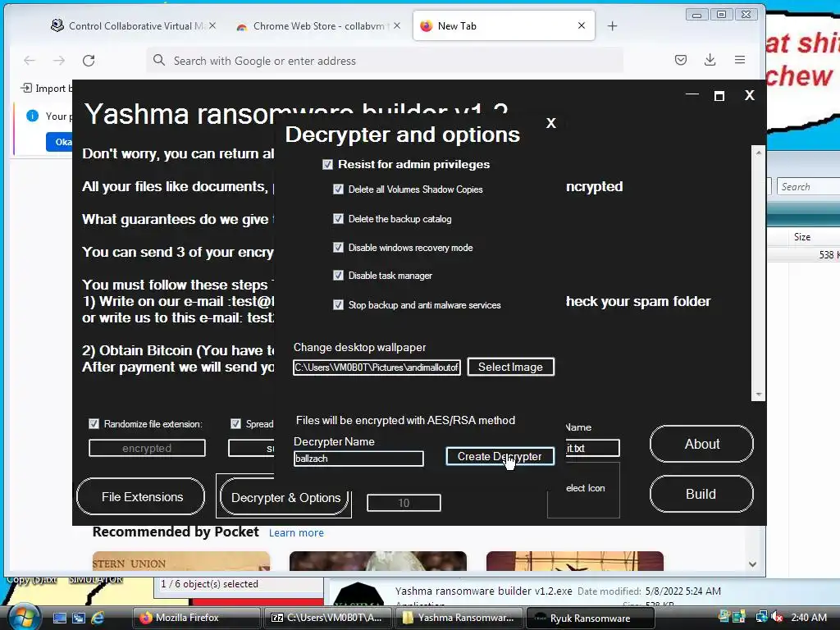This screenshot has height=630, width=840.
Task: Switch to Chrome Web Store tab
Action: [x=319, y=25]
